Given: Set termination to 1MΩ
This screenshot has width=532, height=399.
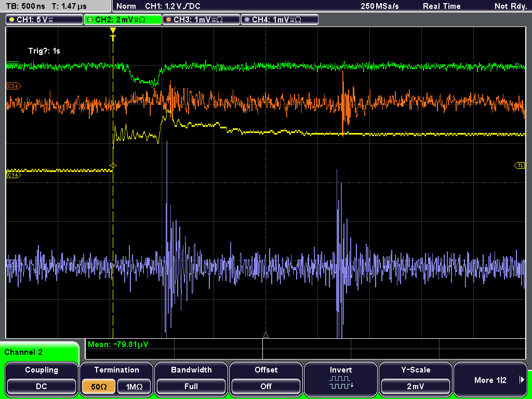Looking at the screenshot, I should [x=134, y=387].
